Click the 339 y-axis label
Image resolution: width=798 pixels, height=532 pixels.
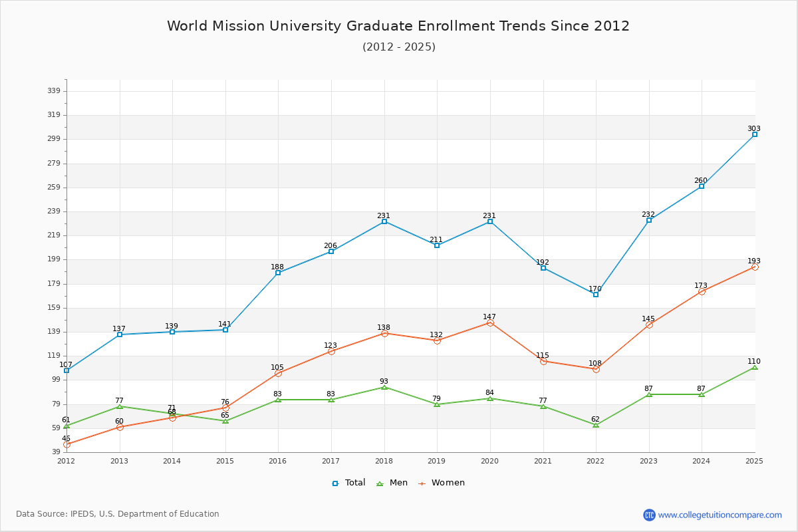54,91
